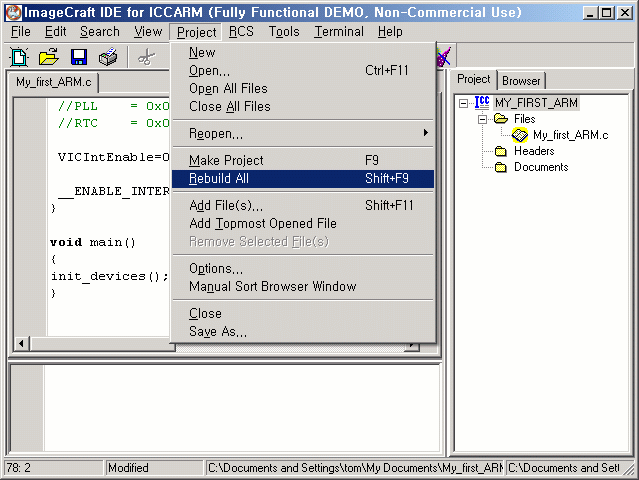Viewport: 639px width, 480px height.
Task: Click the '78: 2' cursor position status
Action: (53, 468)
